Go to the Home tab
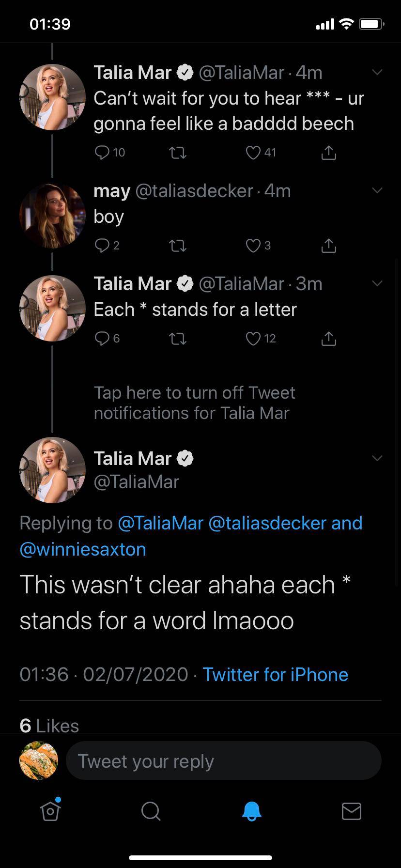 point(50,810)
